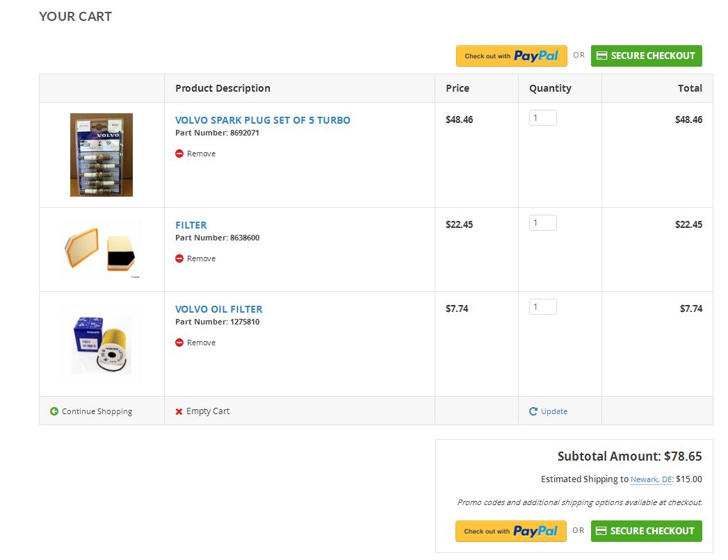The width and height of the screenshot is (728, 560).
Task: Open the FILTER product link
Action: pos(191,225)
